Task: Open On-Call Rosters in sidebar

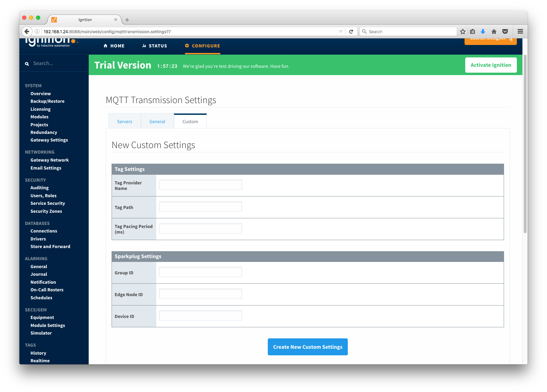Action: point(47,290)
